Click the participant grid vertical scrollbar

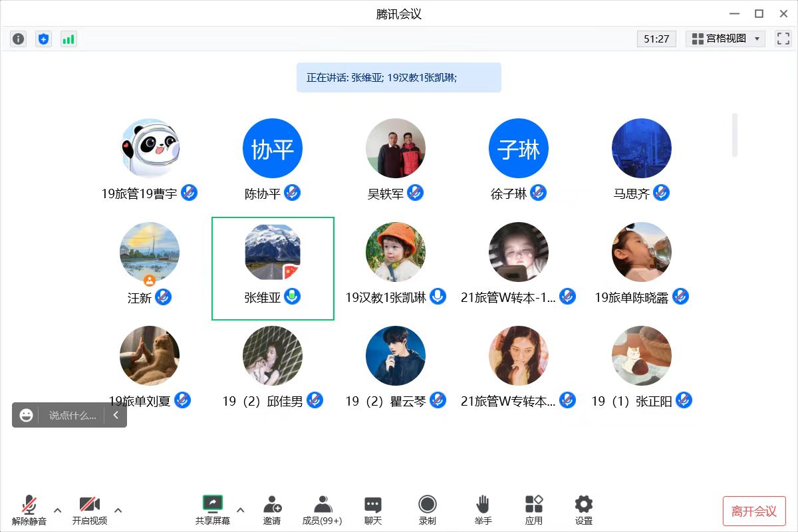[x=735, y=135]
